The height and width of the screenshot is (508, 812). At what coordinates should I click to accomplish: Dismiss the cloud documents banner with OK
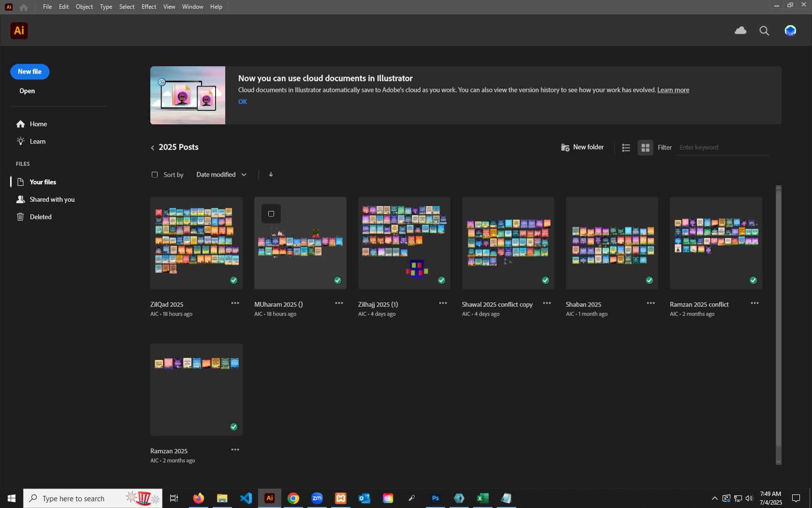[x=243, y=102]
